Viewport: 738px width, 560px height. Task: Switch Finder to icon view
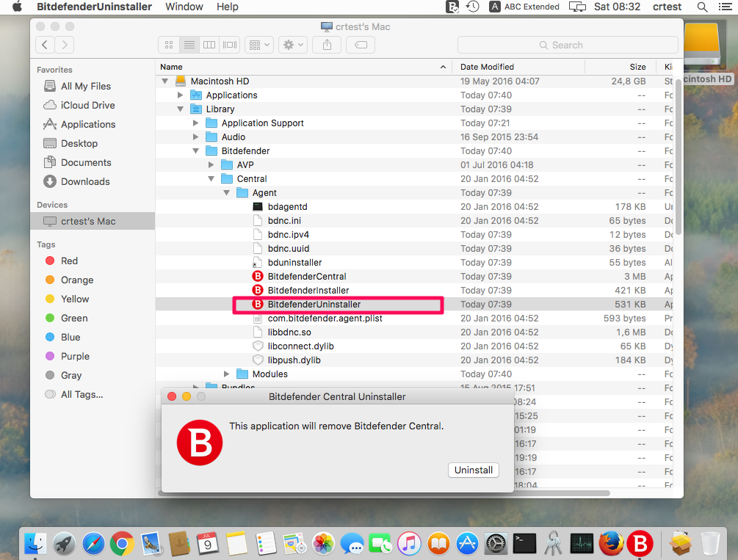pos(169,45)
